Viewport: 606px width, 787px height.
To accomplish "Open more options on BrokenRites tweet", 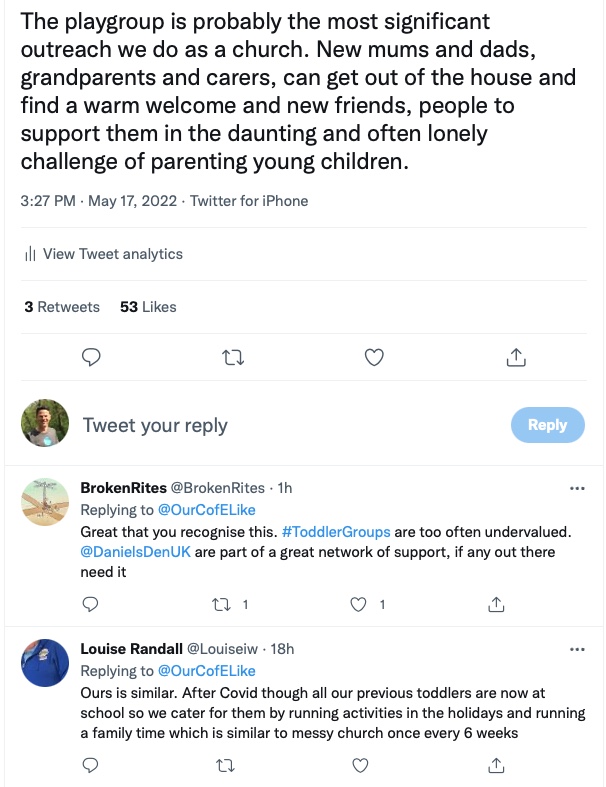I will 576,488.
